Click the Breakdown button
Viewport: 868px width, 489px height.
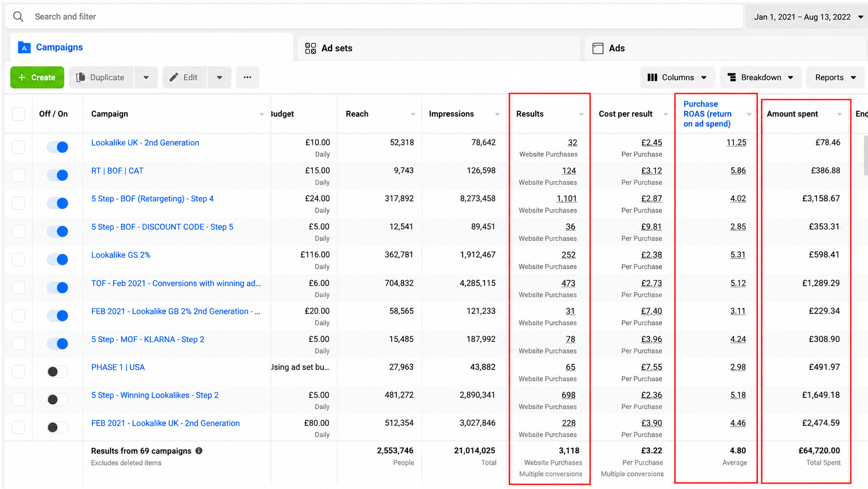[x=761, y=77]
